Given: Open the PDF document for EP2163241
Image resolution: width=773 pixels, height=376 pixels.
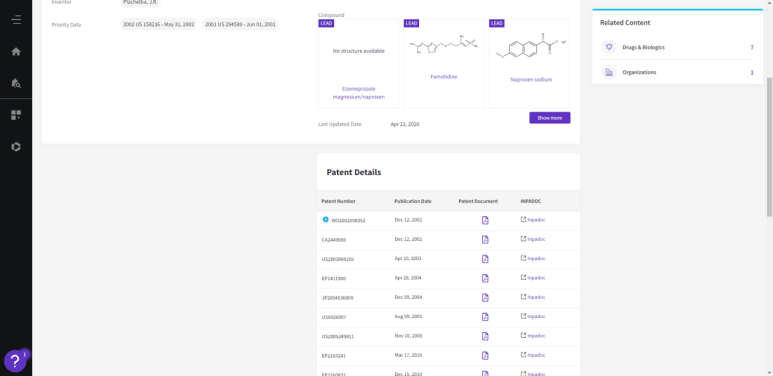Looking at the screenshot, I should pyautogui.click(x=485, y=355).
